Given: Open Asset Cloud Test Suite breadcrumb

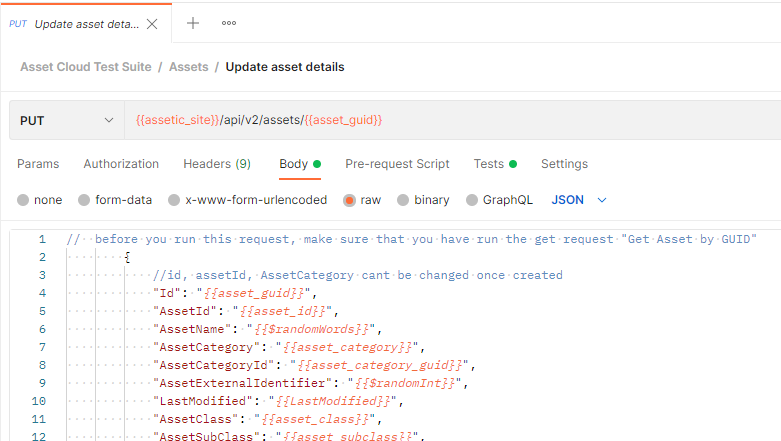Looking at the screenshot, I should click(x=86, y=67).
